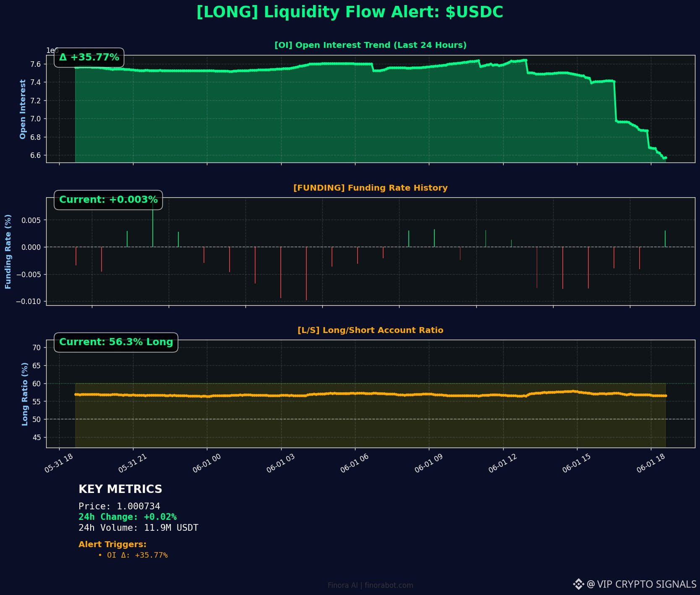700x595 pixels.
Task: Click the 50 tick on the Long Ratio axis
Action: click(x=37, y=419)
